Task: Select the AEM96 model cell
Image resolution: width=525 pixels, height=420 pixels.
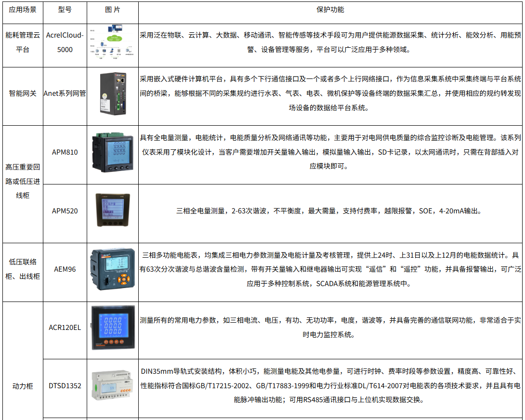Action: [65, 269]
